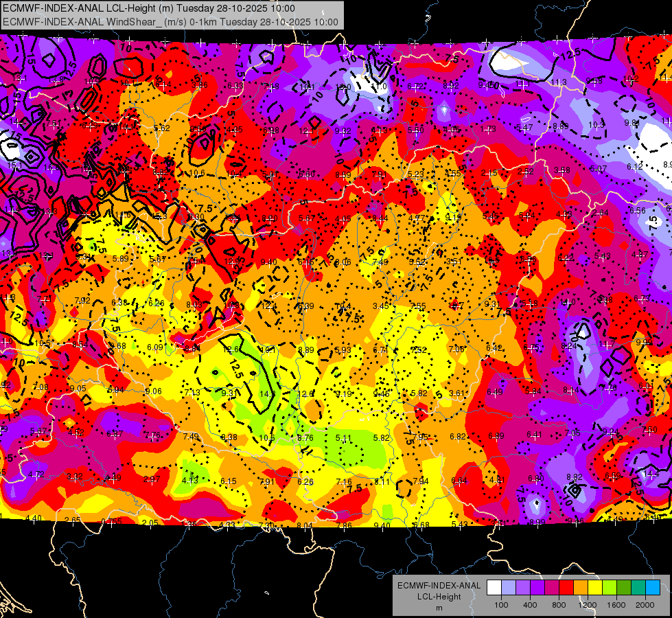Screen dimensions: 672x618
Task: Click the light violet legend swatch left of the 400 tick
Action: point(523,588)
